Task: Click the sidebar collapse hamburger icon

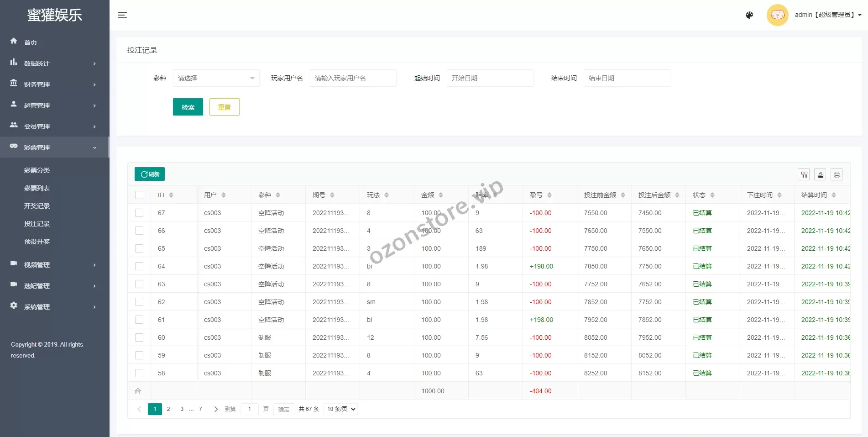Action: tap(122, 15)
